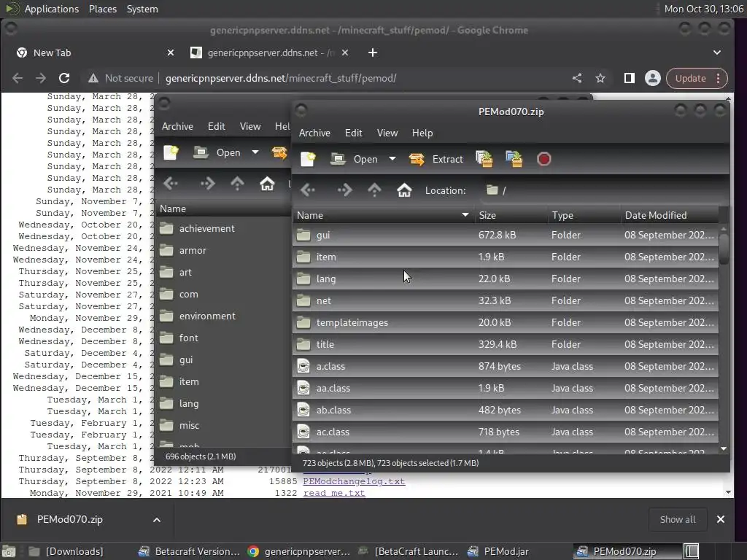Viewport: 747px width, 560px height.
Task: Go back in background archive window
Action: [171, 184]
